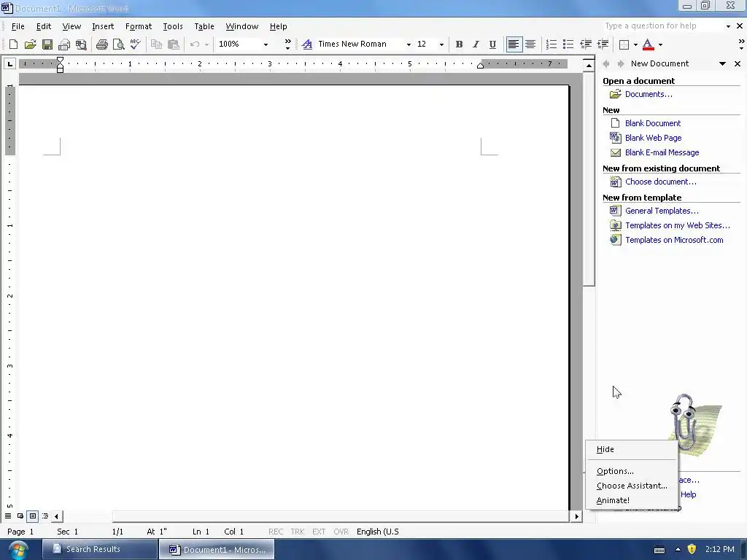Switch to Normal view button
Image resolution: width=747 pixels, height=560 pixels.
[x=8, y=516]
